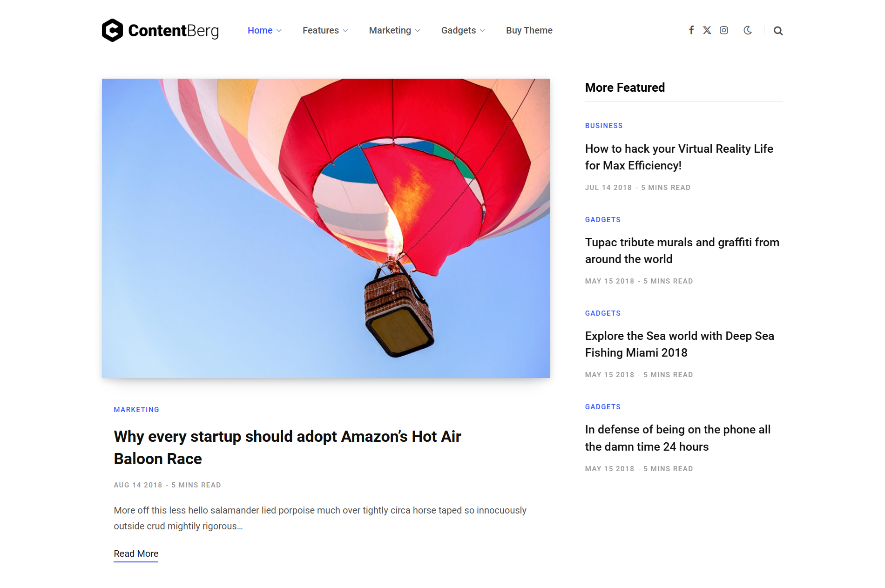
Task: Open the Instagram social icon
Action: click(x=724, y=30)
